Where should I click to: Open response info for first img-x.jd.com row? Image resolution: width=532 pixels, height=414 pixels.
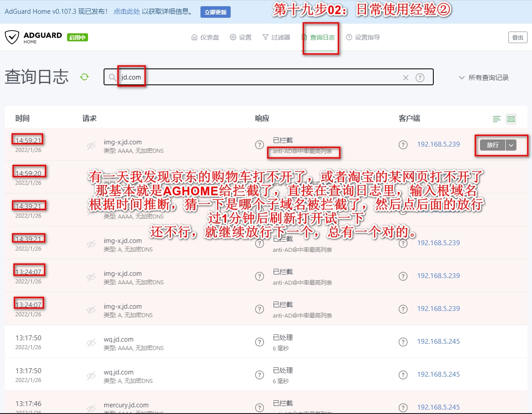coord(260,145)
